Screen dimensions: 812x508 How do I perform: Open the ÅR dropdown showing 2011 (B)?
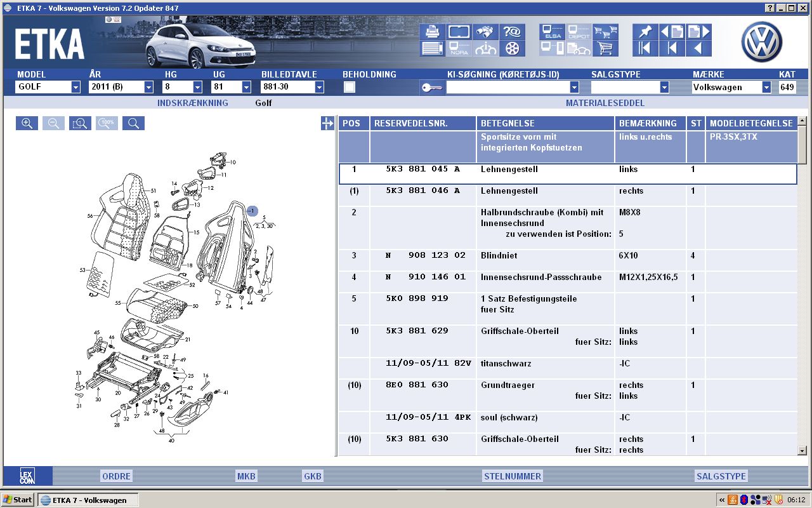(x=148, y=88)
